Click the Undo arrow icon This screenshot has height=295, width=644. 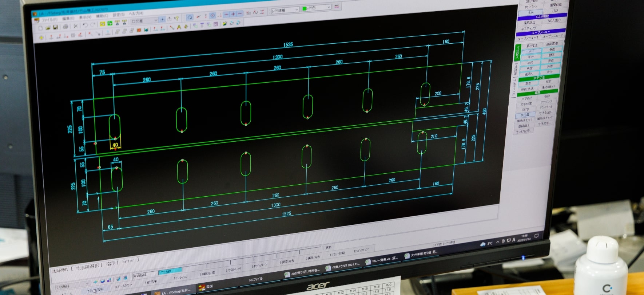(x=86, y=25)
